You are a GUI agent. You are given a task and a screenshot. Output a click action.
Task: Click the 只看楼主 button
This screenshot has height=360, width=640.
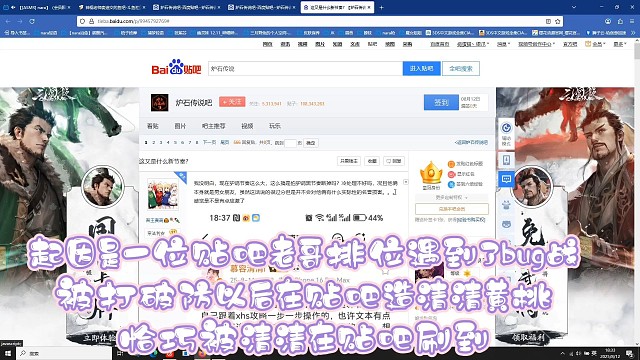pyautogui.click(x=349, y=161)
